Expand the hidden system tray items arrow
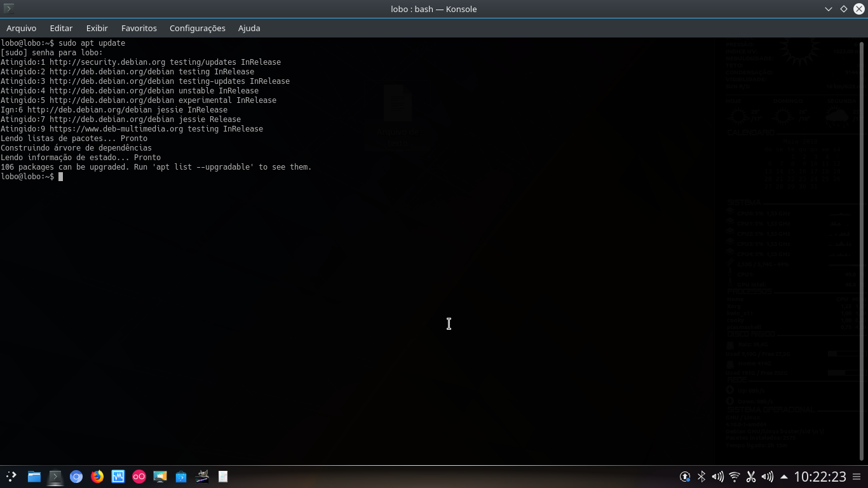868x488 pixels. click(x=783, y=476)
